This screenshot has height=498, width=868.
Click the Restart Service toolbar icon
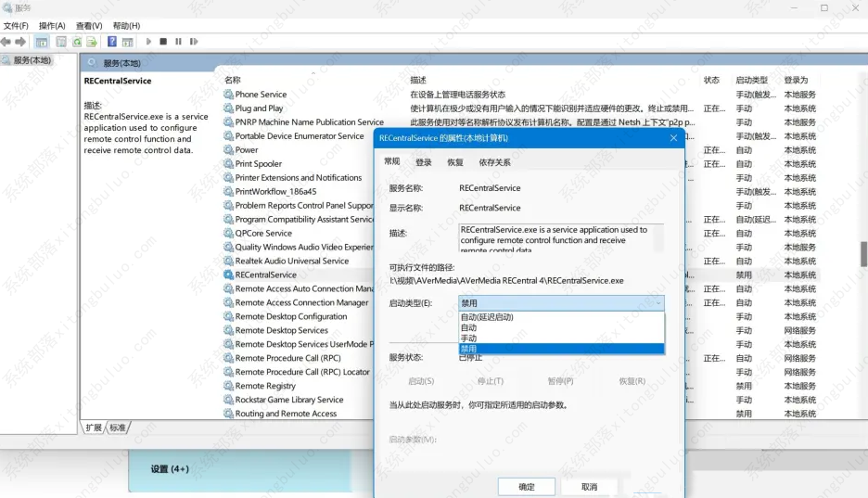point(193,42)
